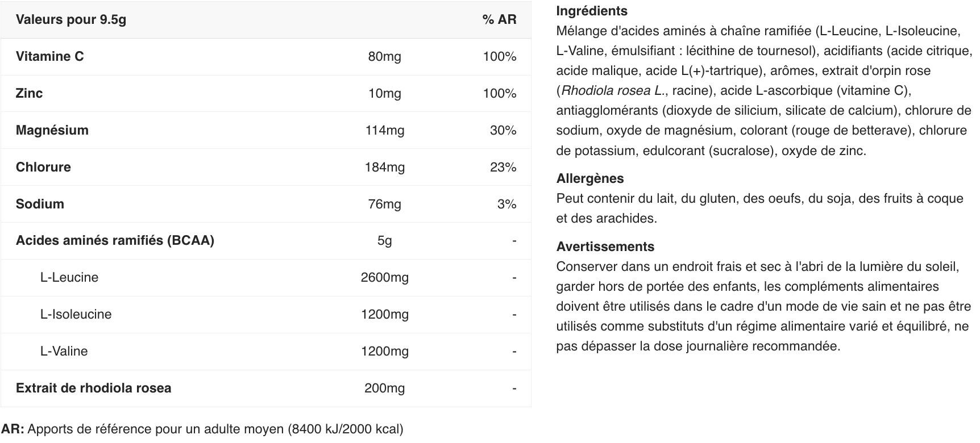This screenshot has height=443, width=980.
Task: Click the 30% value for Magnésium
Action: (503, 130)
